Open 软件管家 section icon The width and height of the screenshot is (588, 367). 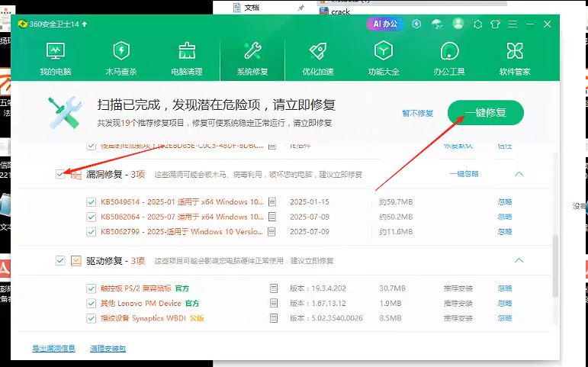pyautogui.click(x=515, y=51)
